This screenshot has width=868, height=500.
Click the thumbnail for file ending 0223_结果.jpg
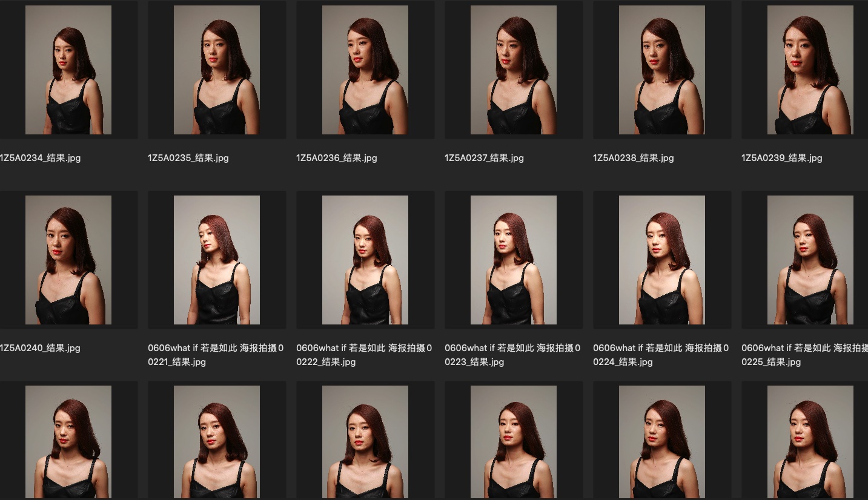click(x=514, y=260)
